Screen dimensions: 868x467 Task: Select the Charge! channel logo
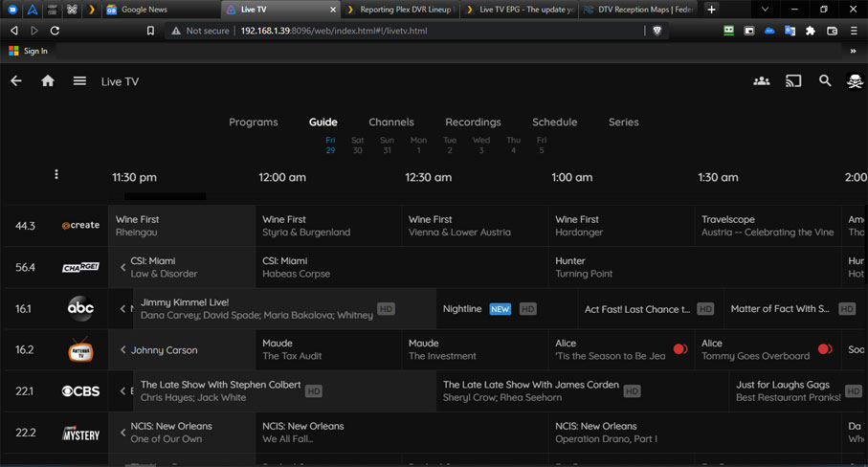(80, 267)
